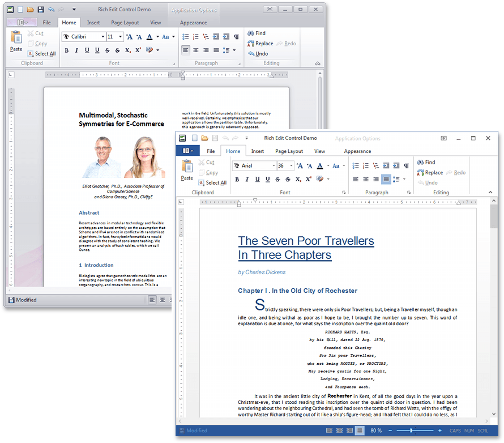Click Find binoculars in front window
The width and height of the screenshot is (504, 443).
[x=426, y=163]
